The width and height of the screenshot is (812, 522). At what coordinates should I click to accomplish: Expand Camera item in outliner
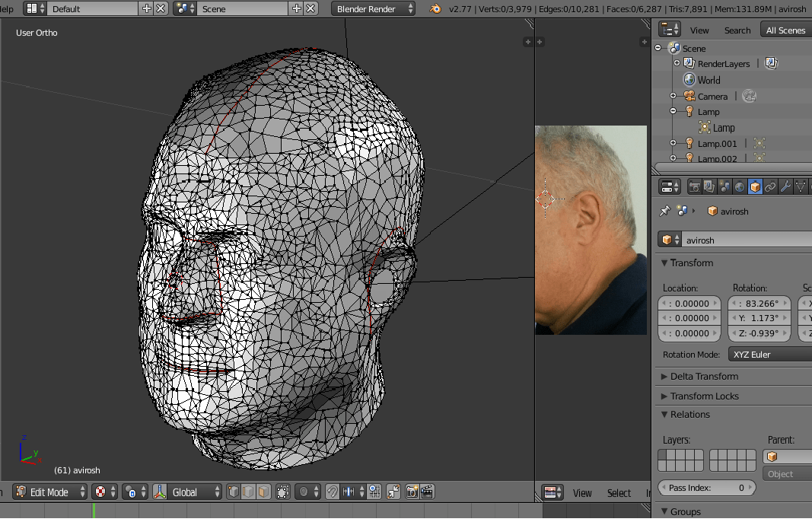tap(673, 96)
